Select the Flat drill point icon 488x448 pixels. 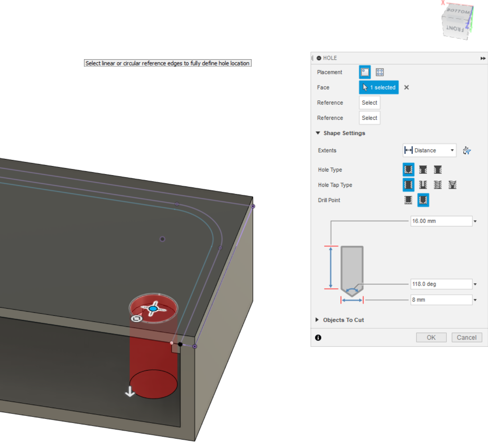click(408, 200)
